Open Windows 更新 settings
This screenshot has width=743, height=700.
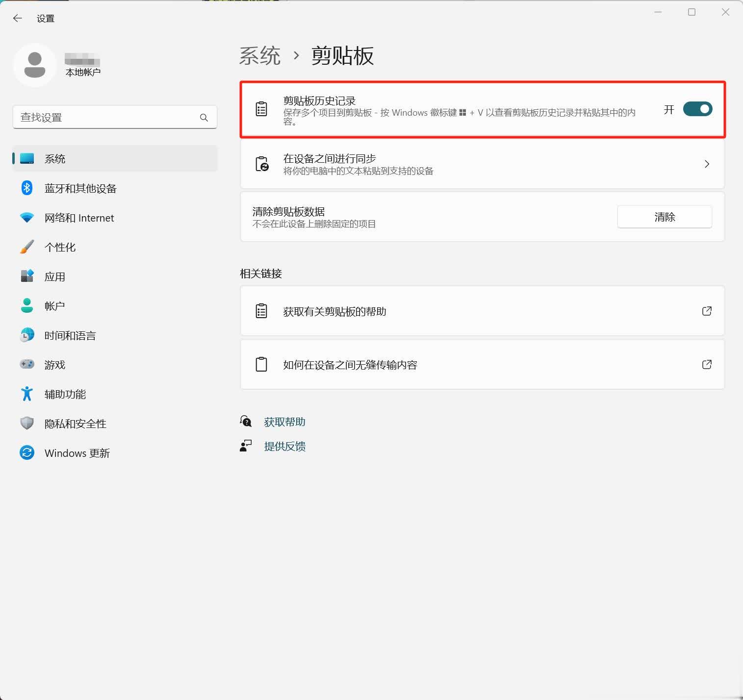click(77, 453)
